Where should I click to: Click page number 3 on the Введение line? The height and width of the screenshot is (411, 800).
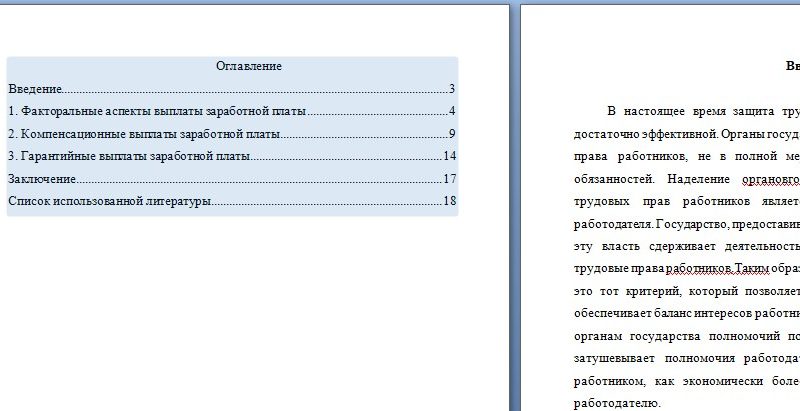(x=452, y=89)
